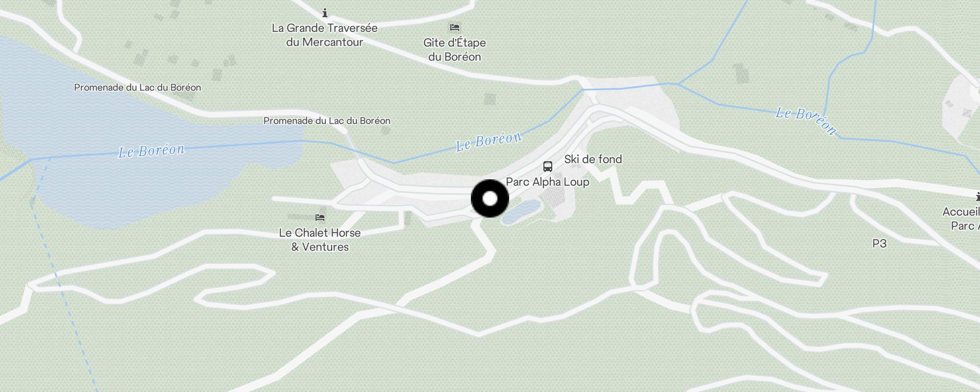Click the bed icon above Gite d'Étape du Boréon

pos(455,27)
